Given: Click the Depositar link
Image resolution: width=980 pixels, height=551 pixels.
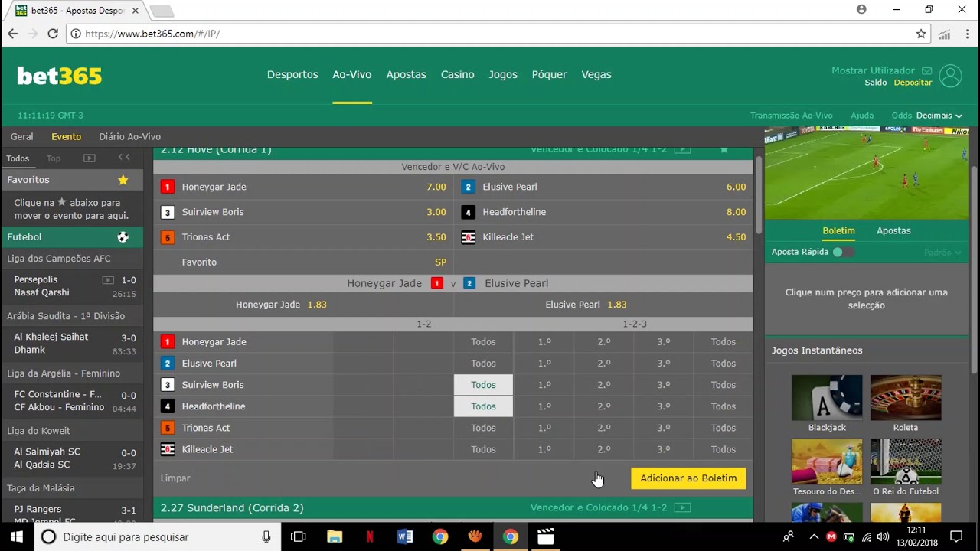Looking at the screenshot, I should pyautogui.click(x=913, y=83).
